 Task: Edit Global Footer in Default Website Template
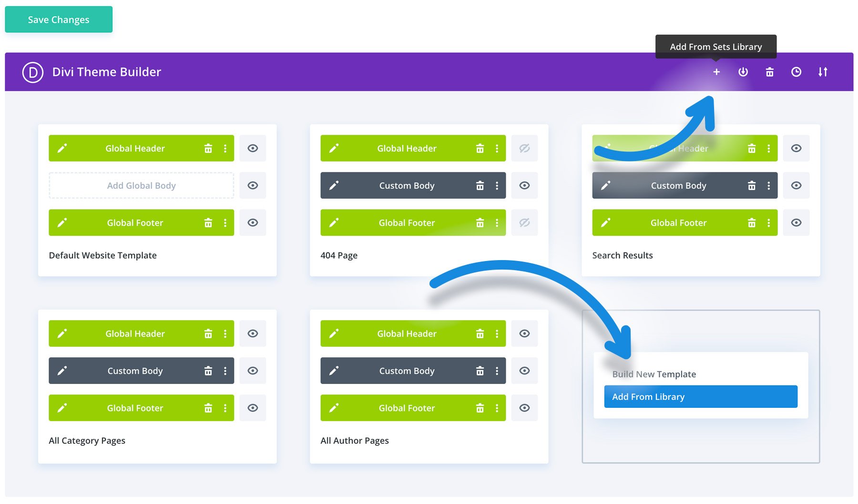[62, 222]
